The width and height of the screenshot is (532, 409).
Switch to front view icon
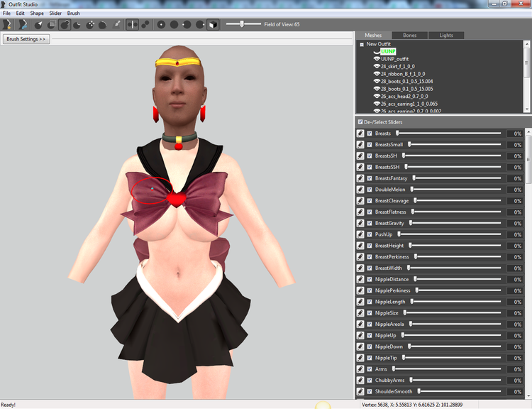pos(161,24)
